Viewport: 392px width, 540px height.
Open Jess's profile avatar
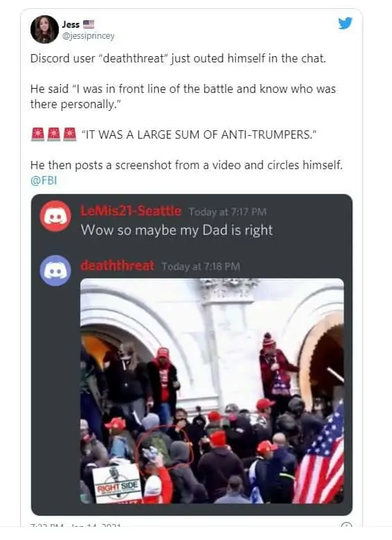click(44, 29)
